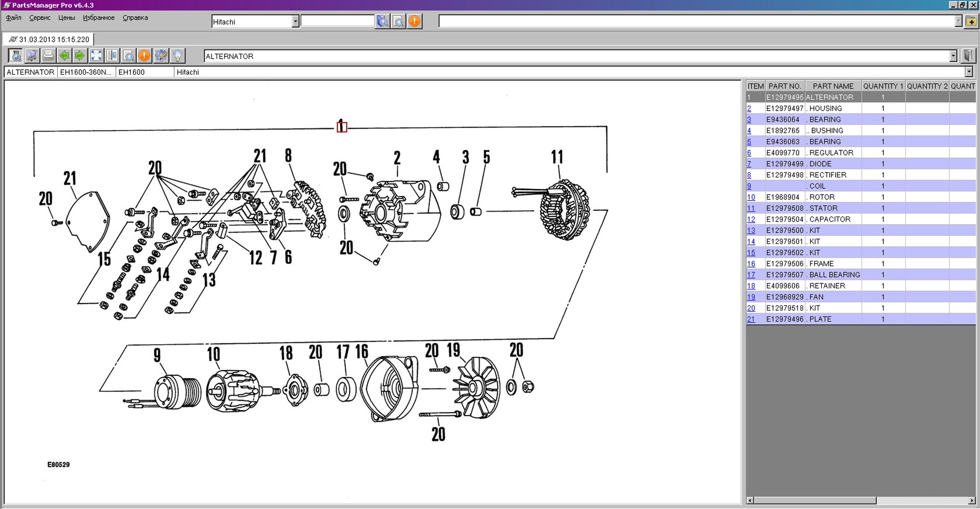980x509 pixels.
Task: Click the add-to-favorites folder icon
Action: (x=971, y=21)
